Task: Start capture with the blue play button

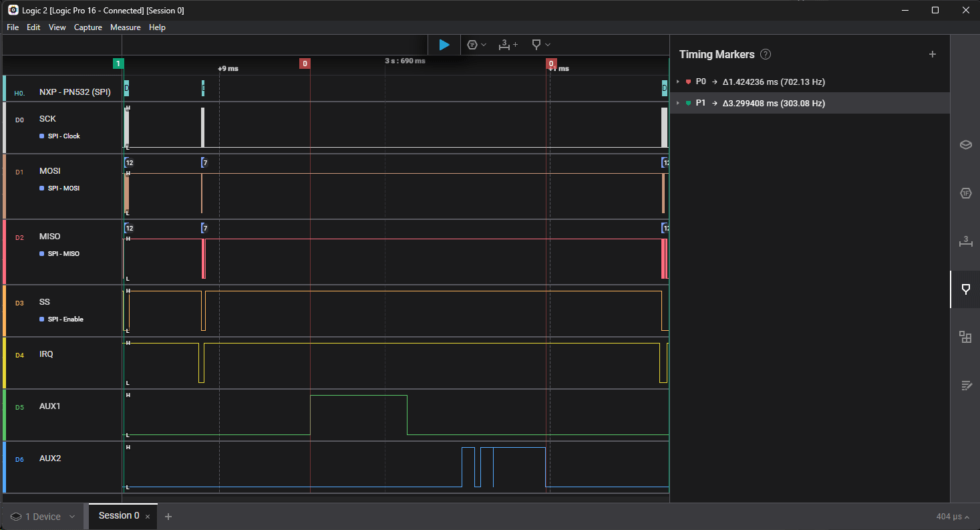Action: [x=444, y=45]
